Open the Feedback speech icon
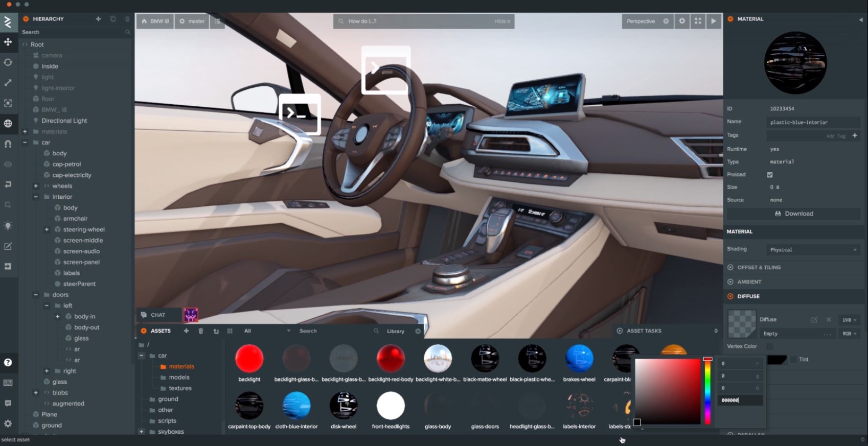868x446 pixels. point(8,403)
